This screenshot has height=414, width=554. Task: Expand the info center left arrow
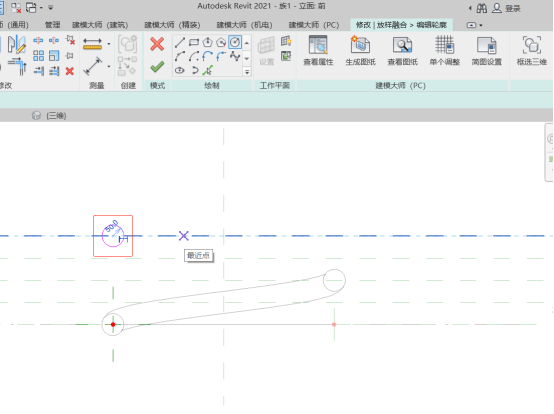tap(470, 8)
